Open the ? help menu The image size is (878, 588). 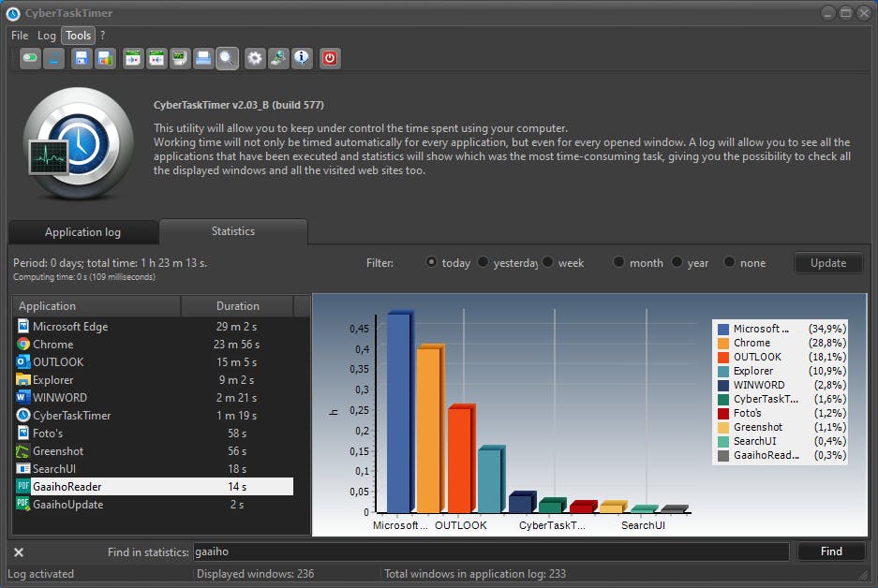click(102, 36)
